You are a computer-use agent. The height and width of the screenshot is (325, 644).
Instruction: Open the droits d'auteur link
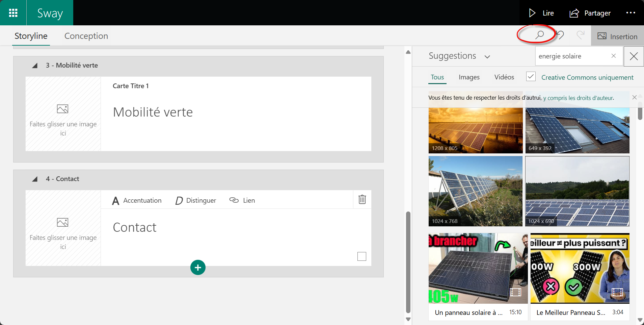[x=579, y=98]
